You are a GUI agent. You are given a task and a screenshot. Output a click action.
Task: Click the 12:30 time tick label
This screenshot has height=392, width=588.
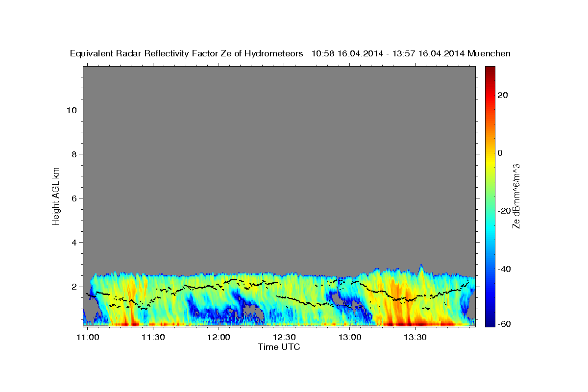(284, 338)
